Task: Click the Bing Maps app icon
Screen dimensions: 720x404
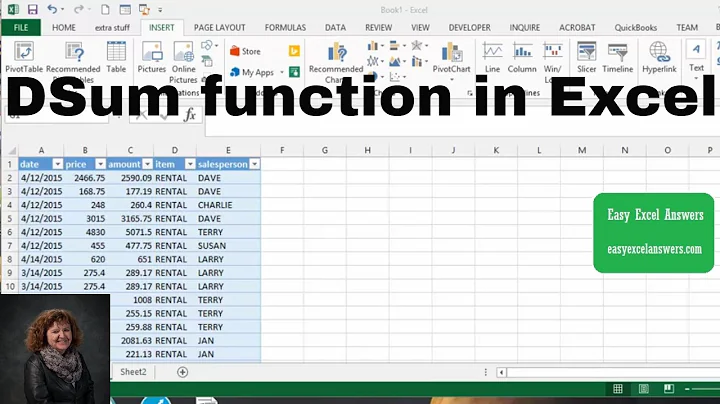Action: (294, 51)
